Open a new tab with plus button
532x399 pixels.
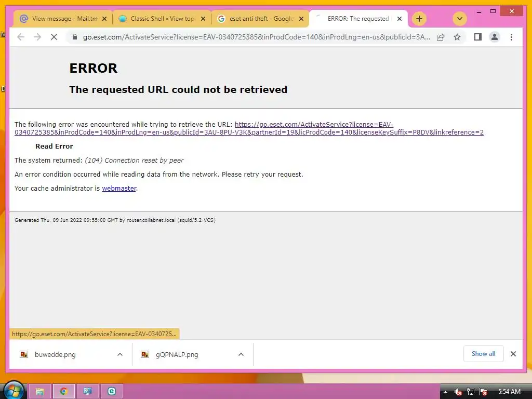[x=419, y=19]
